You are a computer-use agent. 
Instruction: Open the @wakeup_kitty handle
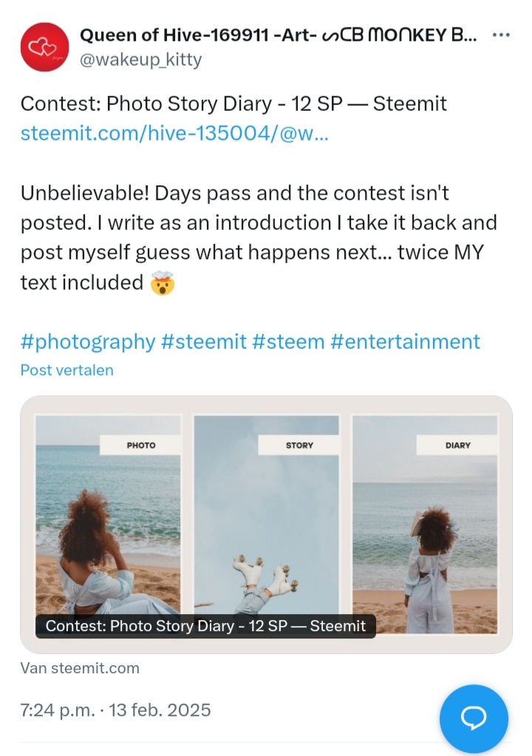[140, 60]
